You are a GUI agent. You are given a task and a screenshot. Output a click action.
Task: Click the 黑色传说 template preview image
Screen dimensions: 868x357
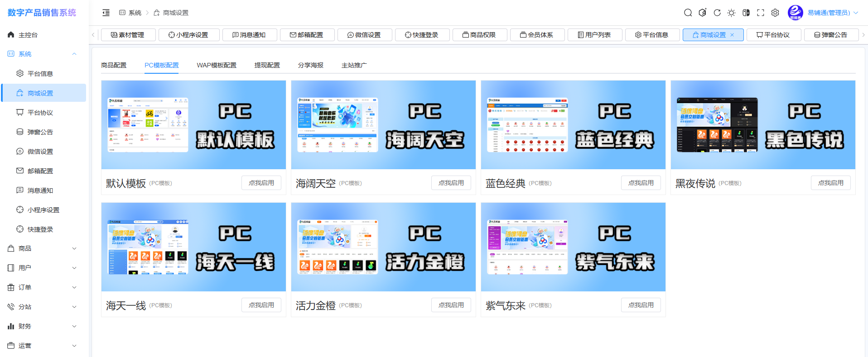coord(762,125)
